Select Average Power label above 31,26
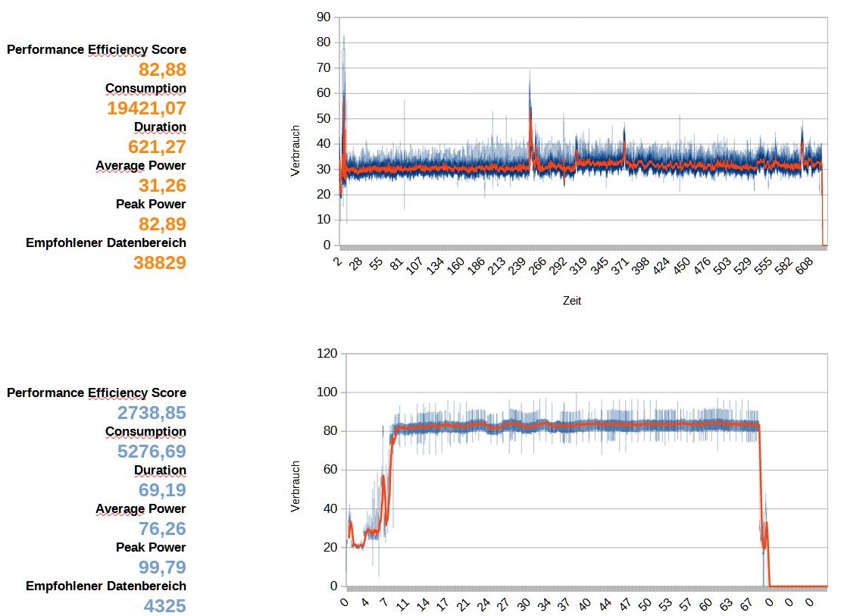 pos(140,166)
